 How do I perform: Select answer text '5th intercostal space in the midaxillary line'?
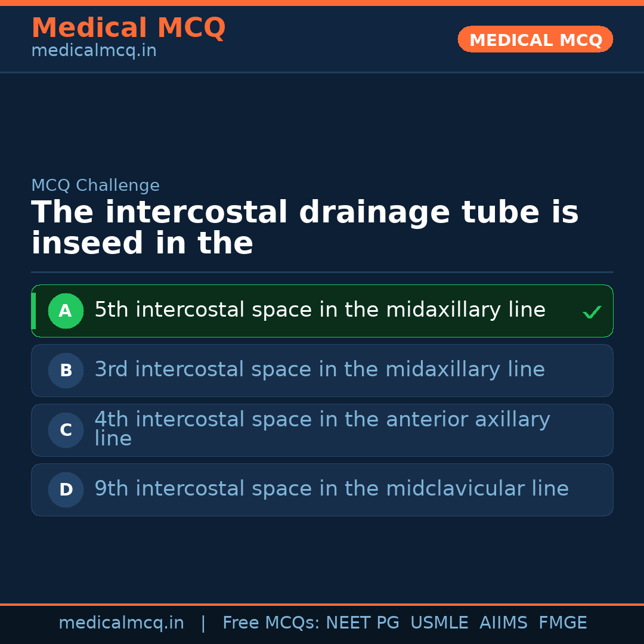(x=320, y=310)
